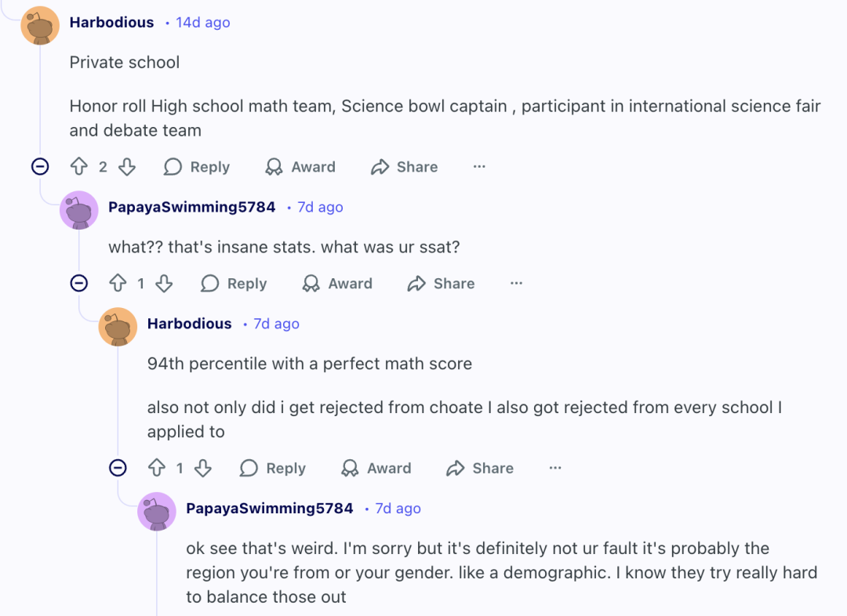Click PapayaSwimming5784's purple avatar on first reply
Screen dimensions: 847x616
pyautogui.click(x=79, y=210)
